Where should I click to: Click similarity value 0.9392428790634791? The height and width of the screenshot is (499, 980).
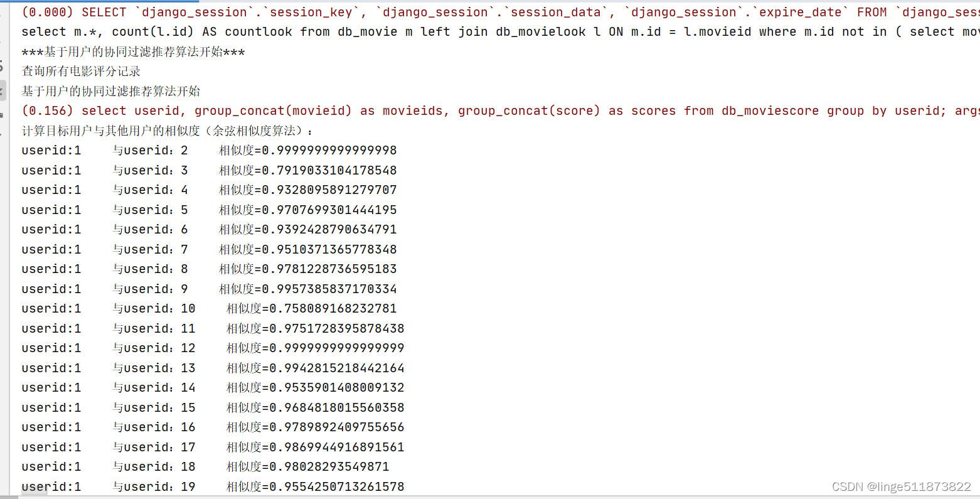click(329, 230)
